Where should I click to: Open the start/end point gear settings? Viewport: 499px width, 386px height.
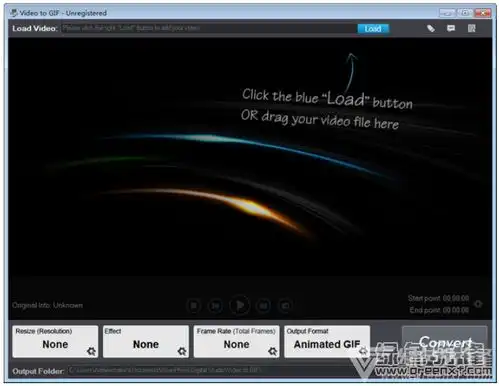[x=478, y=304]
